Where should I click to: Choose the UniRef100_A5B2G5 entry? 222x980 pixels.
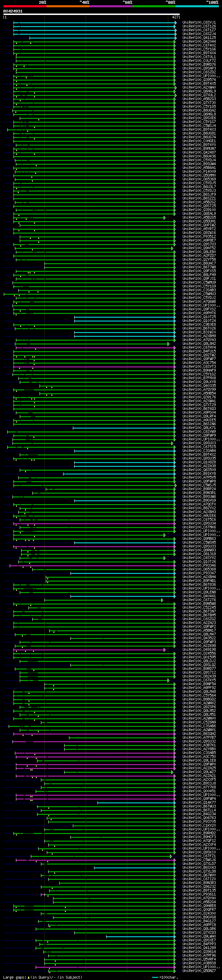point(199,218)
